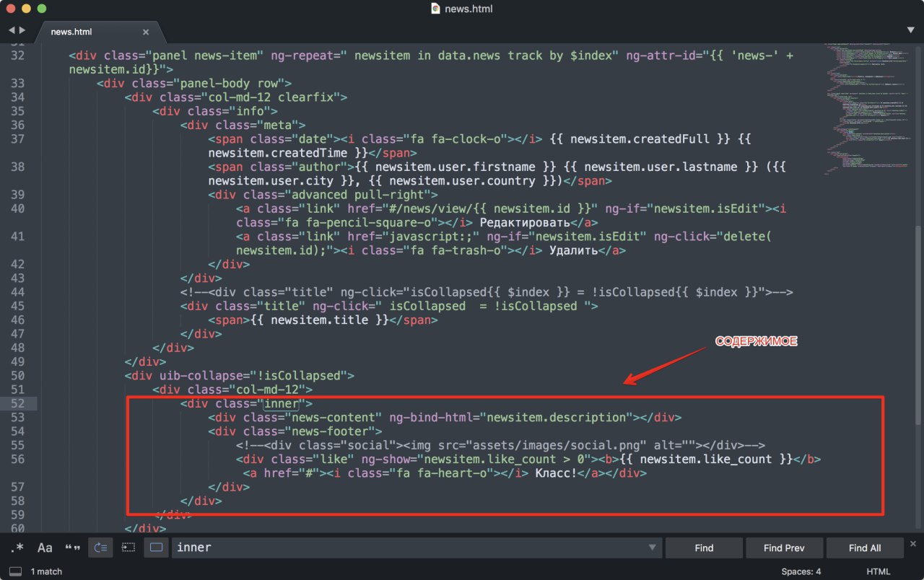Click the "1 match" status bar message
Screen dimensions: 924x580
(x=46, y=571)
